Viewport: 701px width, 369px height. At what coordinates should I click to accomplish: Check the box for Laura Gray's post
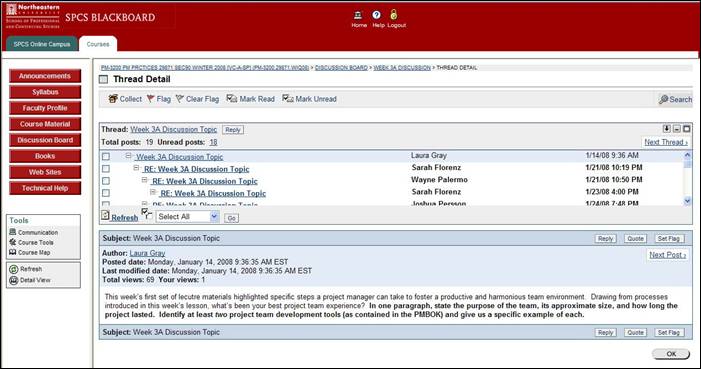click(106, 157)
